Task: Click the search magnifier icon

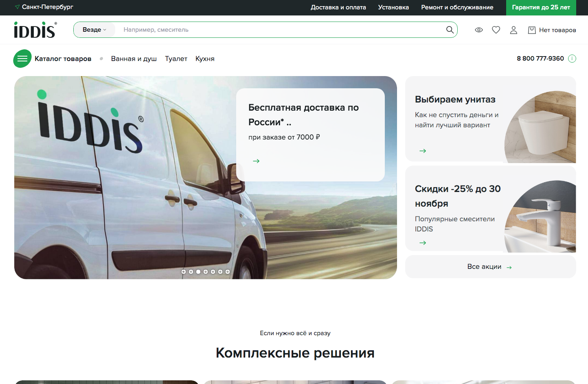Action: coord(450,30)
